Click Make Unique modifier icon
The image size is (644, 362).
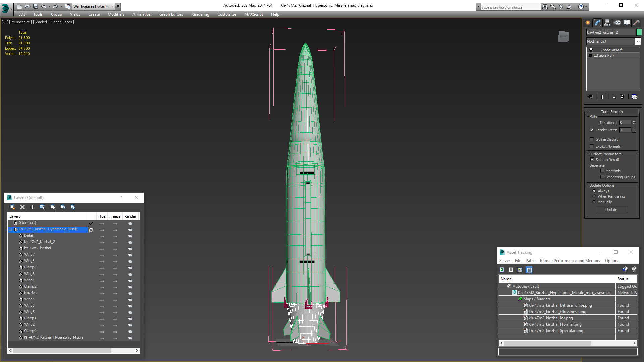(614, 97)
